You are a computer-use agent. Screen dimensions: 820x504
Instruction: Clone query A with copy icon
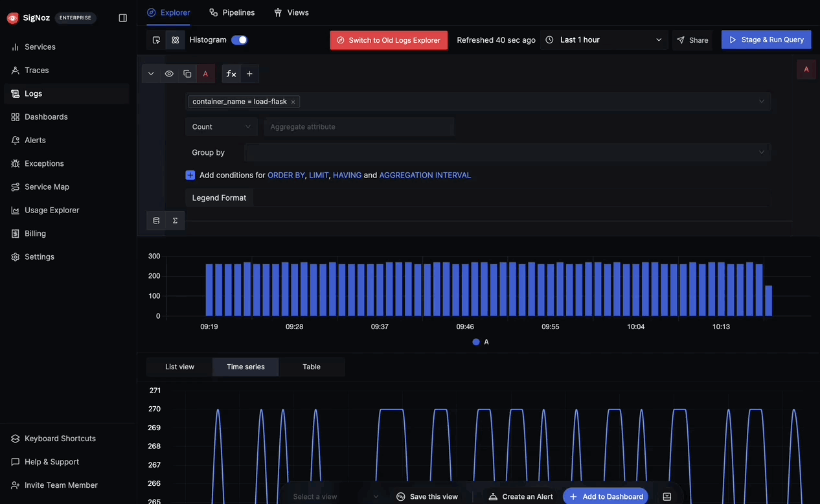click(x=187, y=74)
